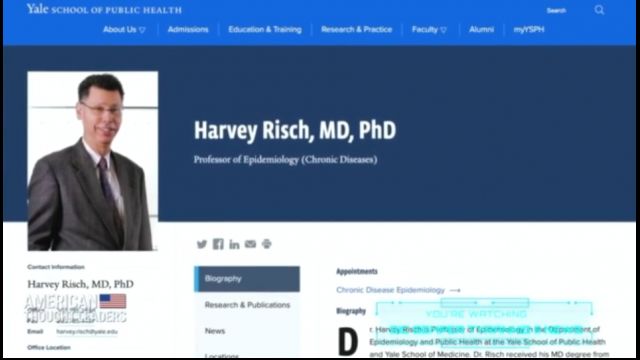Share profile via LinkedIn icon
Viewport: 640px width, 360px height.
tap(234, 244)
